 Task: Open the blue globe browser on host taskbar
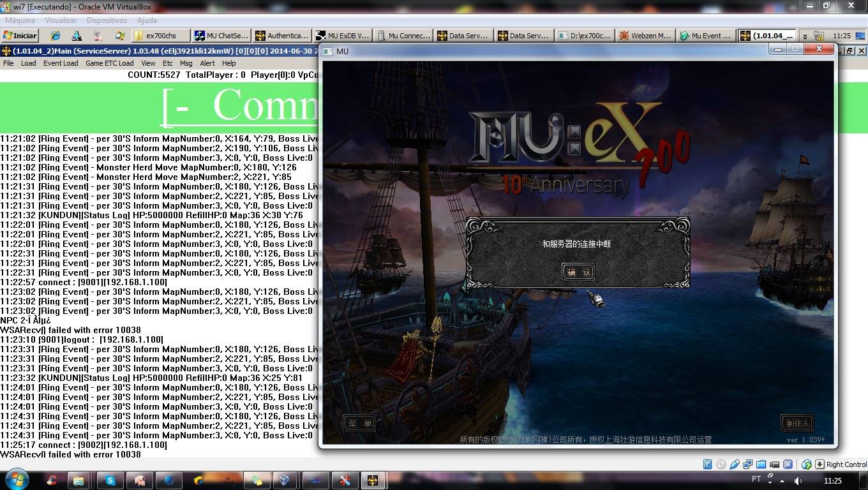click(168, 480)
